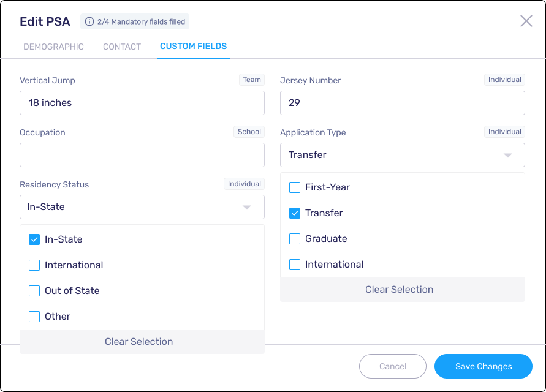Tick the Out of State checkbox
This screenshot has width=546, height=392.
34,291
